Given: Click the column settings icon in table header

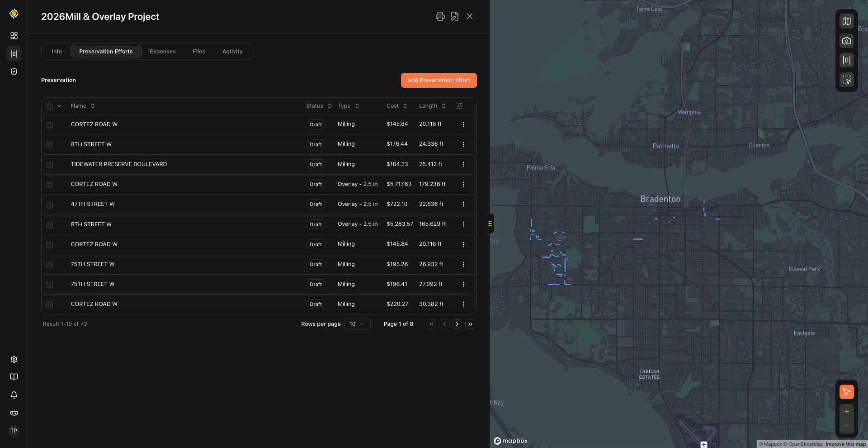Looking at the screenshot, I should pyautogui.click(x=460, y=106).
